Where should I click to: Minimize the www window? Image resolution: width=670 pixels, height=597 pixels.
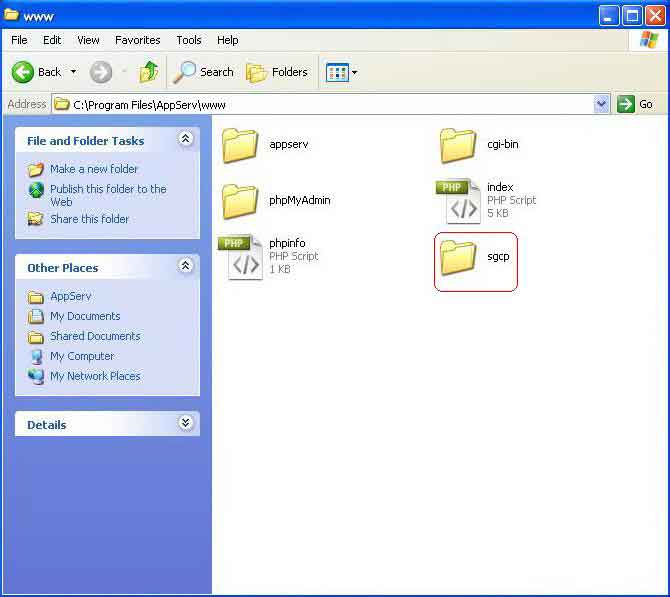[x=608, y=16]
